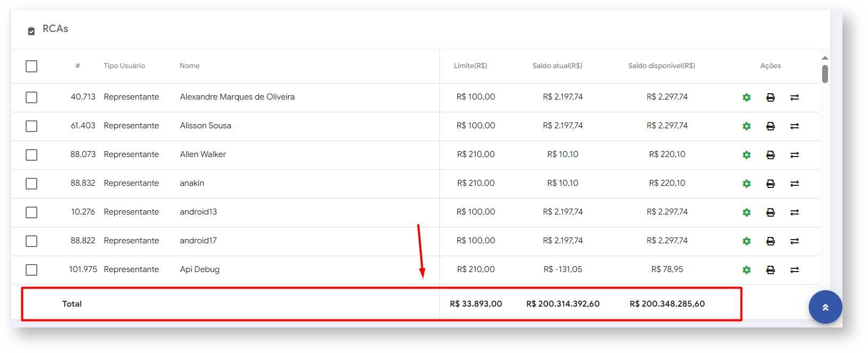868x353 pixels.
Task: Click transfer arrows for Alexandre Marques row
Action: [x=794, y=97]
